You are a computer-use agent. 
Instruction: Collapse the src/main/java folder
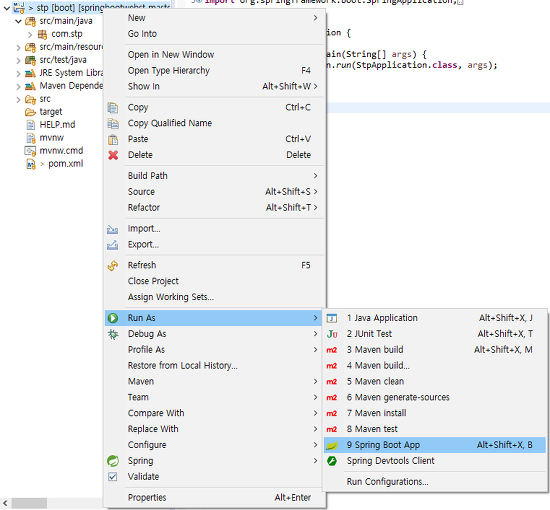click(18, 21)
